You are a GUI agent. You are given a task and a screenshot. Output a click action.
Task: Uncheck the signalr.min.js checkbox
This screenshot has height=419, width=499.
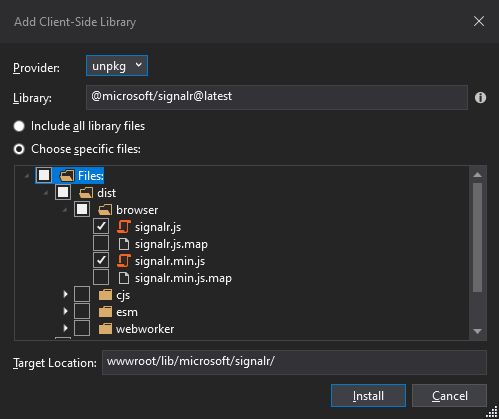coord(101,261)
